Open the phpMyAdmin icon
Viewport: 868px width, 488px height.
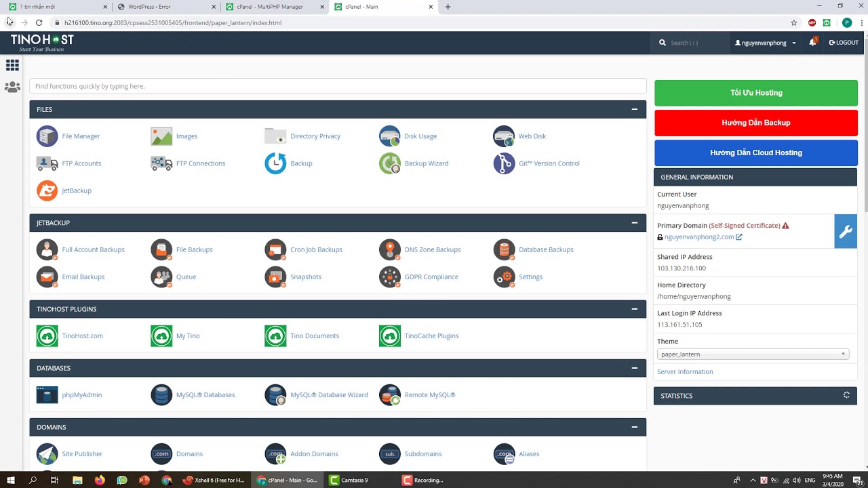(x=47, y=394)
